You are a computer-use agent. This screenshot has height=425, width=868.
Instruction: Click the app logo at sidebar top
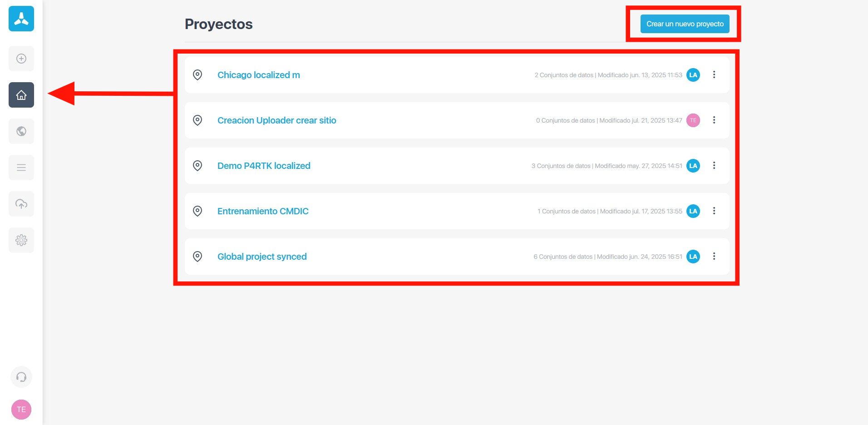click(x=21, y=19)
